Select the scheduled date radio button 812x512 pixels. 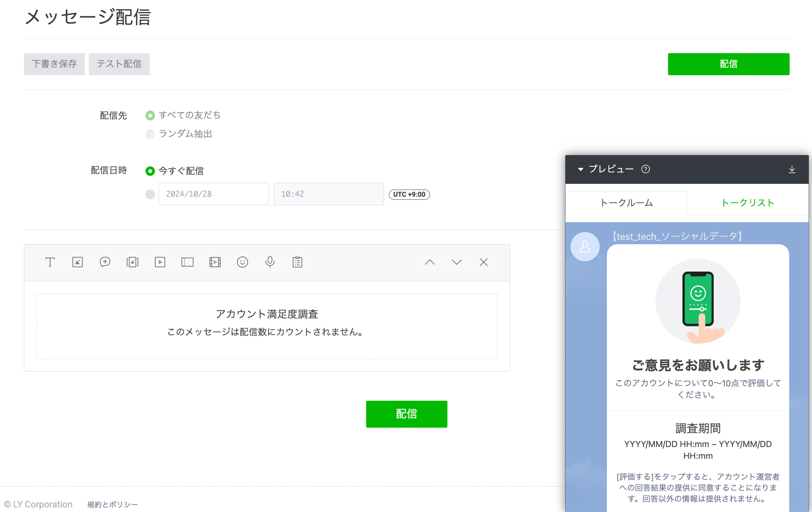point(150,194)
